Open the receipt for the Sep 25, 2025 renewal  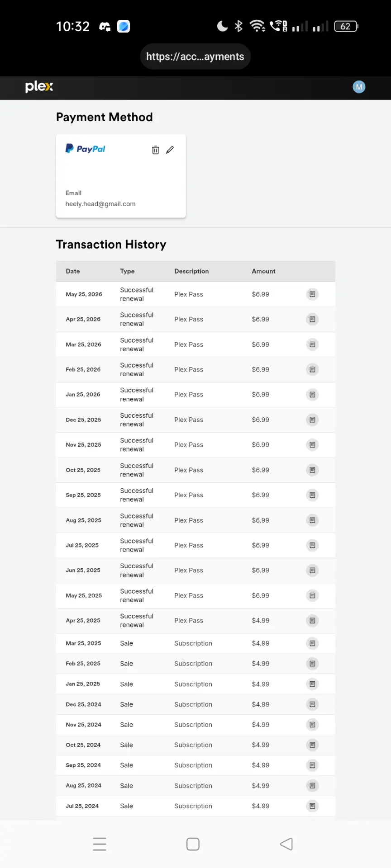click(312, 495)
